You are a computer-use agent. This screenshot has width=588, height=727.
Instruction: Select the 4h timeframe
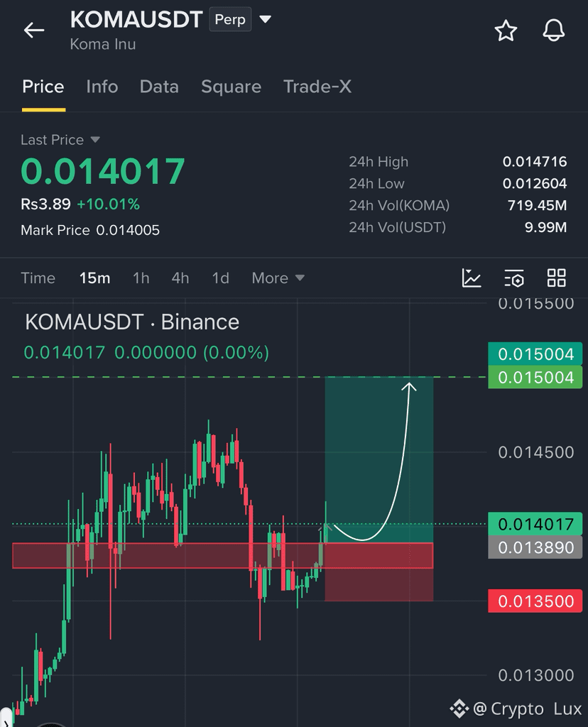click(180, 278)
